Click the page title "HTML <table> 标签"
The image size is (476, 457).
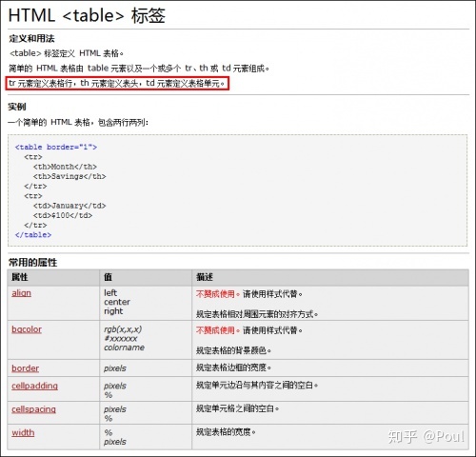[x=87, y=15]
